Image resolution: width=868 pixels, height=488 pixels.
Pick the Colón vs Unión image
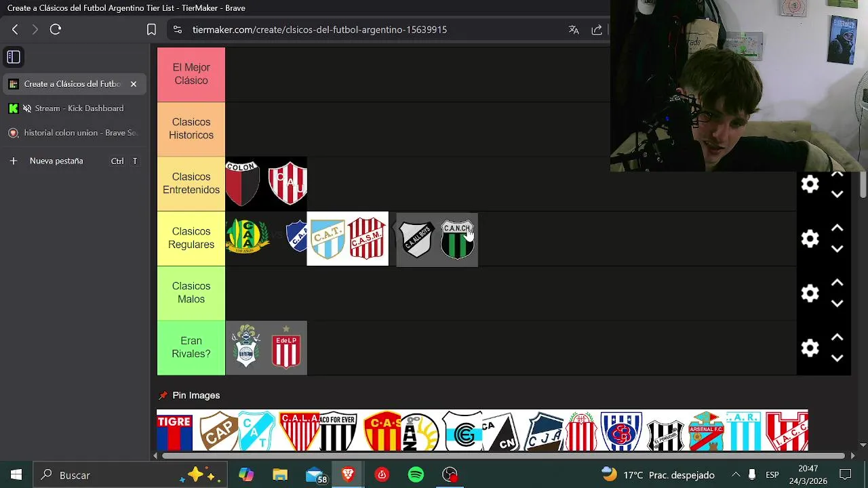point(266,184)
